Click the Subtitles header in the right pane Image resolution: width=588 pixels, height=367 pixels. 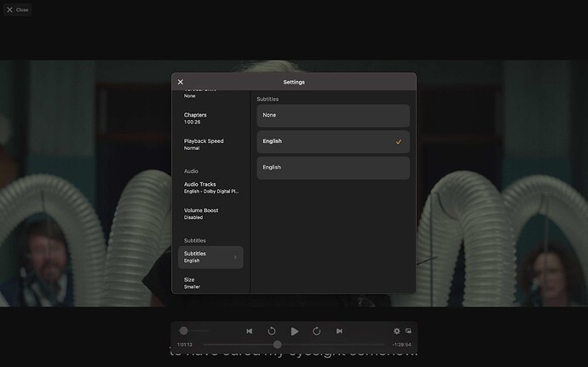tap(268, 99)
